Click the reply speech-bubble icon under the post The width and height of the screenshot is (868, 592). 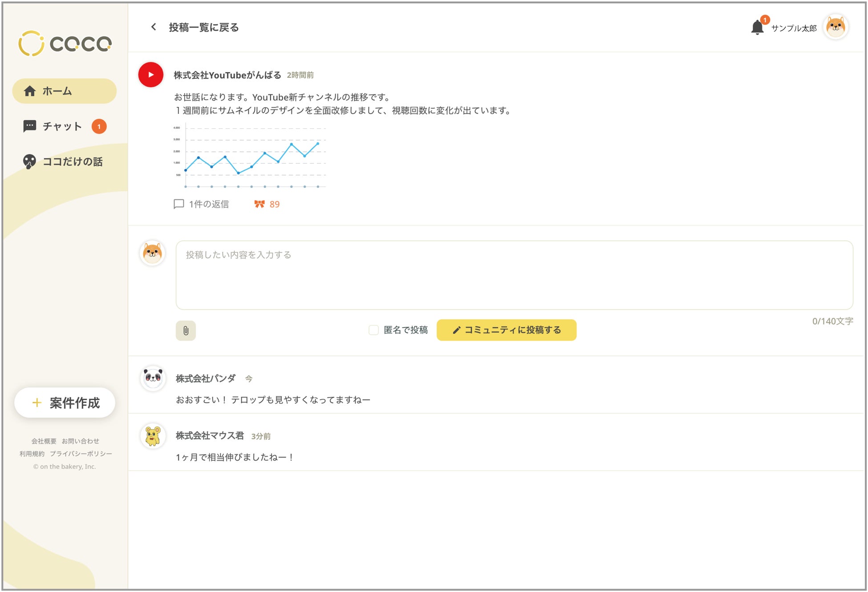[179, 204]
